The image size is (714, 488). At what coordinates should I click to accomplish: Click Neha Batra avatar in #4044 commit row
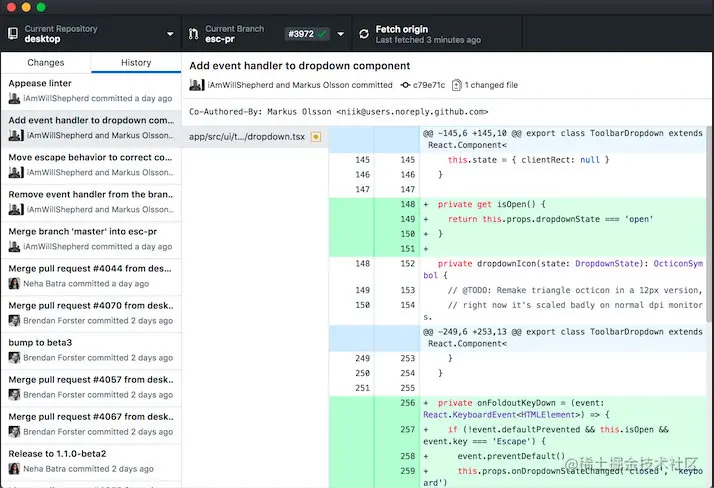[x=14, y=284]
